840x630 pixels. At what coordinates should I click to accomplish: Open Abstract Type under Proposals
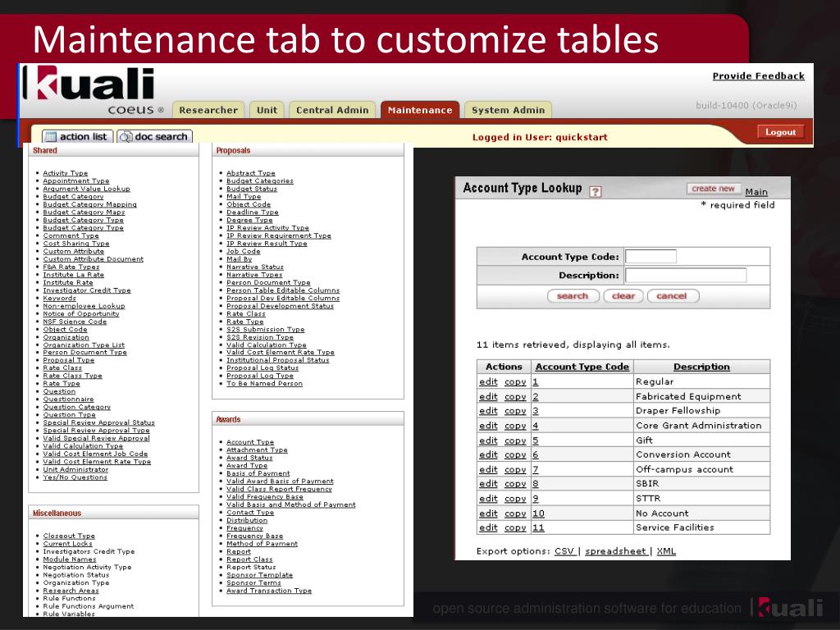250,173
